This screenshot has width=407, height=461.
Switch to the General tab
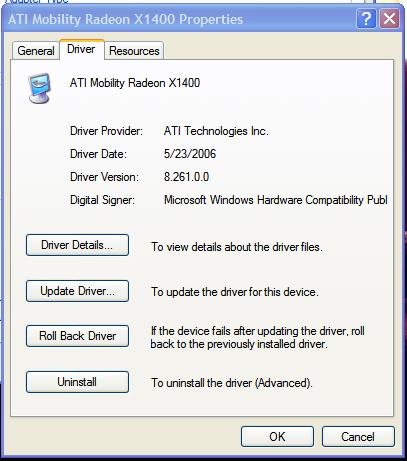pyautogui.click(x=36, y=51)
